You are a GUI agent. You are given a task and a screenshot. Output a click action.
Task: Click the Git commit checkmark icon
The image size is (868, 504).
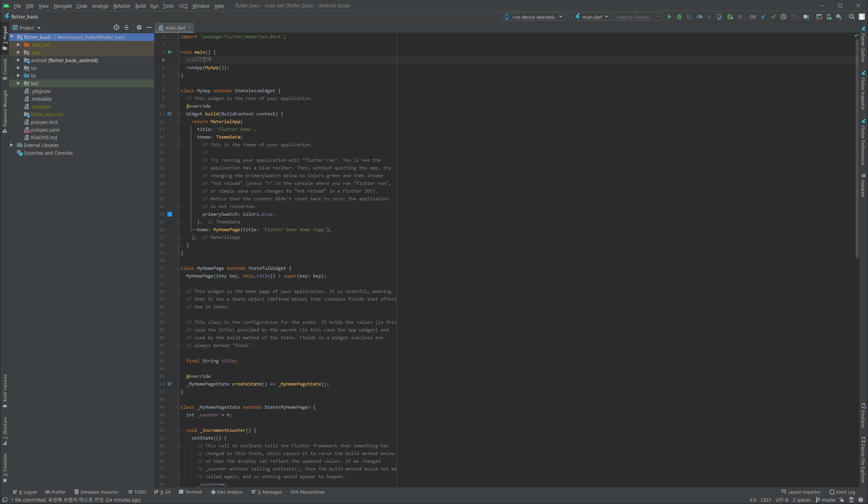774,17
